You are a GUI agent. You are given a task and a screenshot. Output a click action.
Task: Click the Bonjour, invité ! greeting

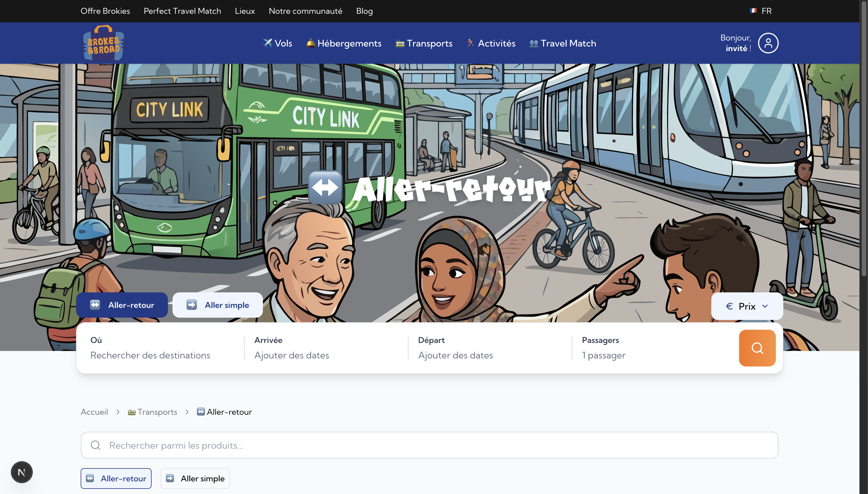[x=735, y=43]
